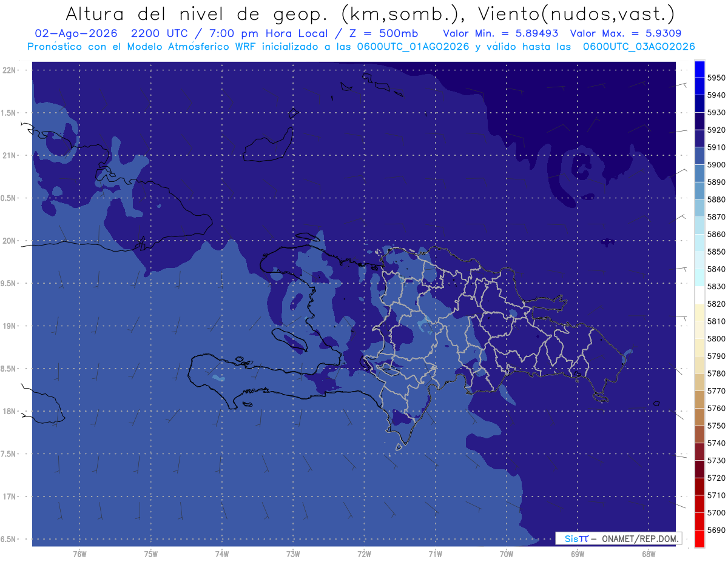Select the tan swatch between 5760 and 5770

[x=699, y=399]
